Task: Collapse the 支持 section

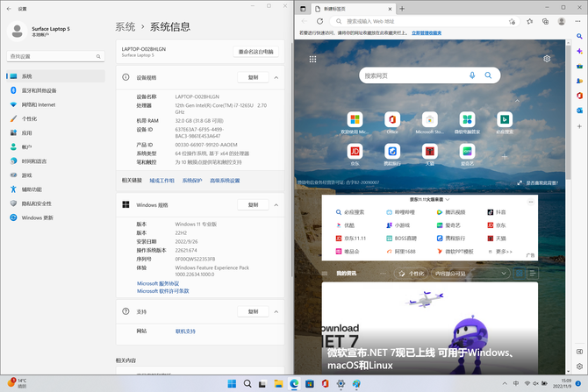Action: [x=276, y=312]
